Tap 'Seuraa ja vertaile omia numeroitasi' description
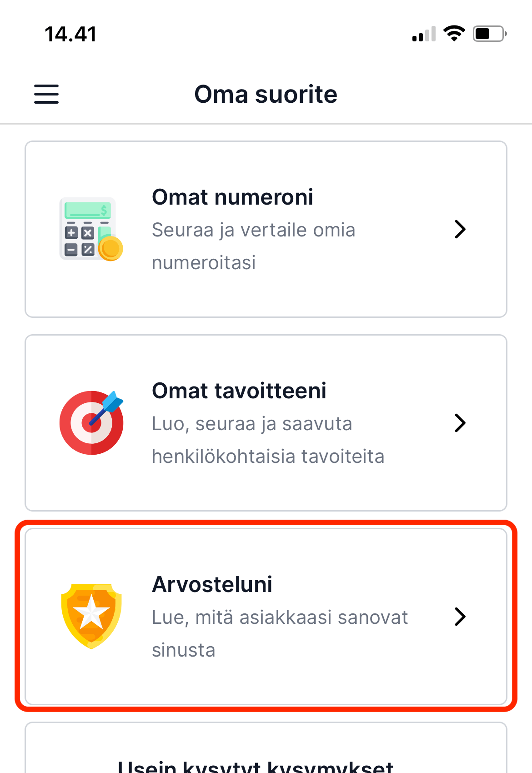Image resolution: width=532 pixels, height=773 pixels. [253, 246]
